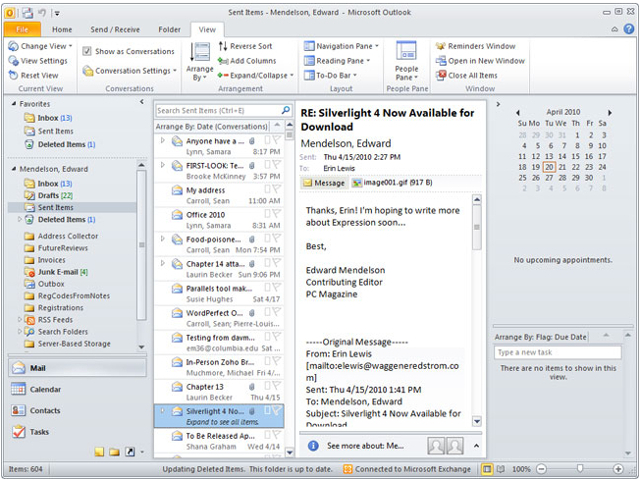The height and width of the screenshot is (480, 640).
Task: Click the Notes icon in navigation footer
Action: 99,452
